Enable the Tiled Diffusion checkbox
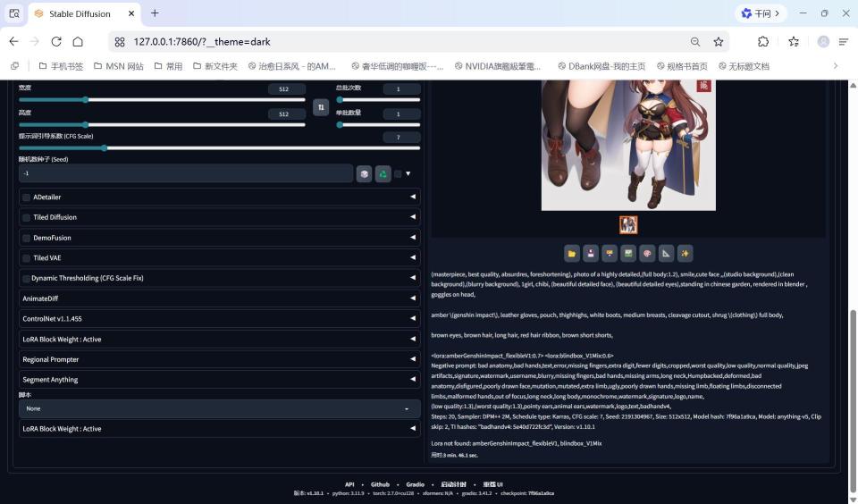The width and height of the screenshot is (858, 504). pos(26,218)
